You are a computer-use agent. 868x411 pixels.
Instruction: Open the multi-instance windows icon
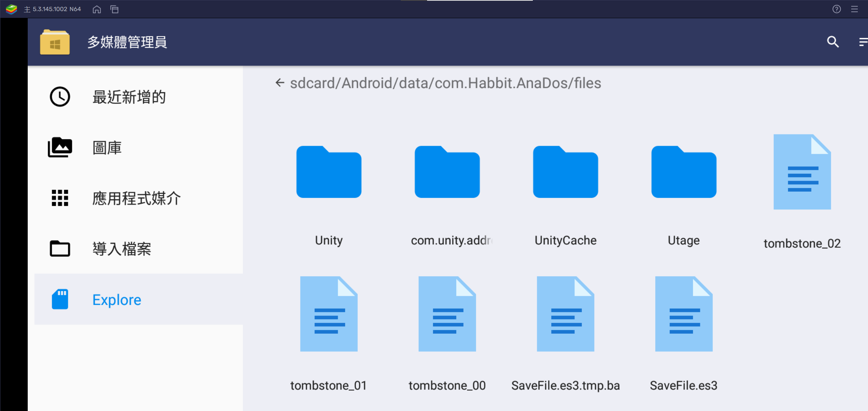[x=115, y=9]
